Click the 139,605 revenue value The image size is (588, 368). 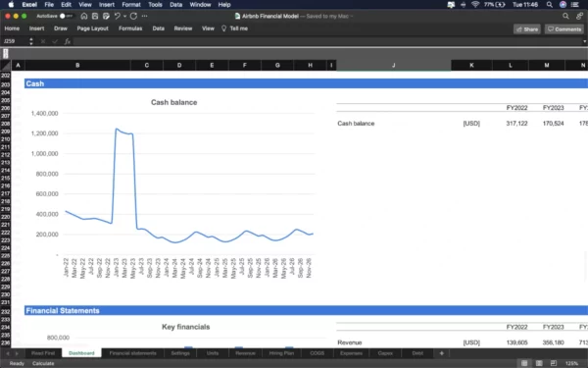(x=516, y=342)
